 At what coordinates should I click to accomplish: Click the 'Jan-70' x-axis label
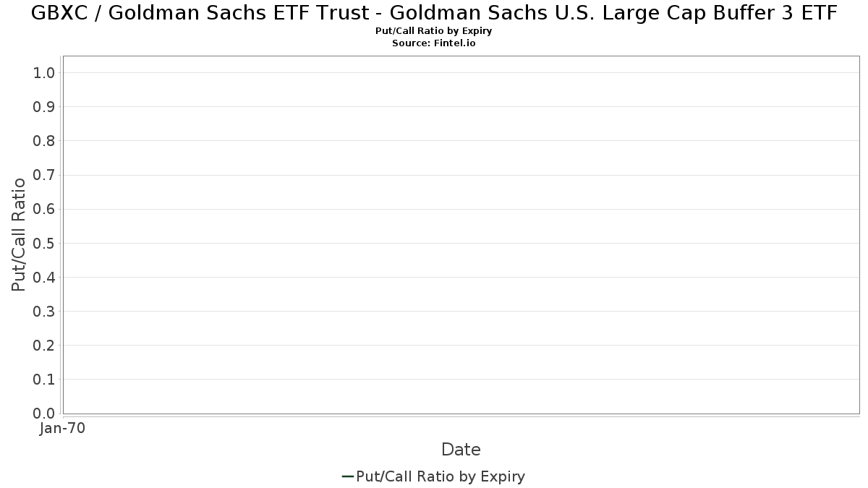[x=63, y=429]
